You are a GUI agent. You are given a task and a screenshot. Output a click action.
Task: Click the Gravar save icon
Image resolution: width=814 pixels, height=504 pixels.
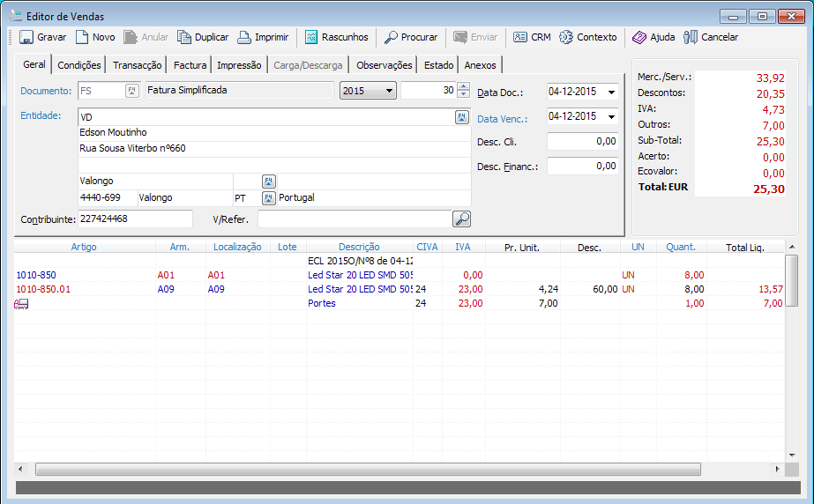point(26,37)
